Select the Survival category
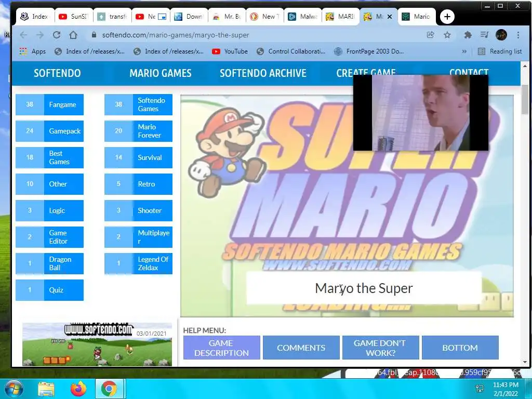 (x=138, y=157)
